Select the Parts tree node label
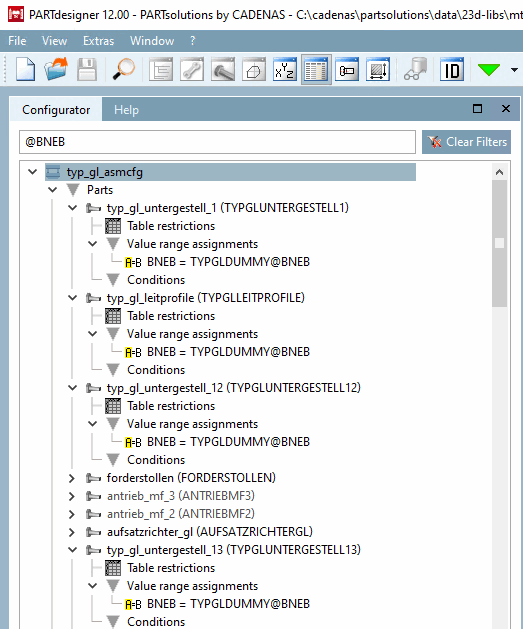The height and width of the screenshot is (629, 523). pyautogui.click(x=100, y=190)
